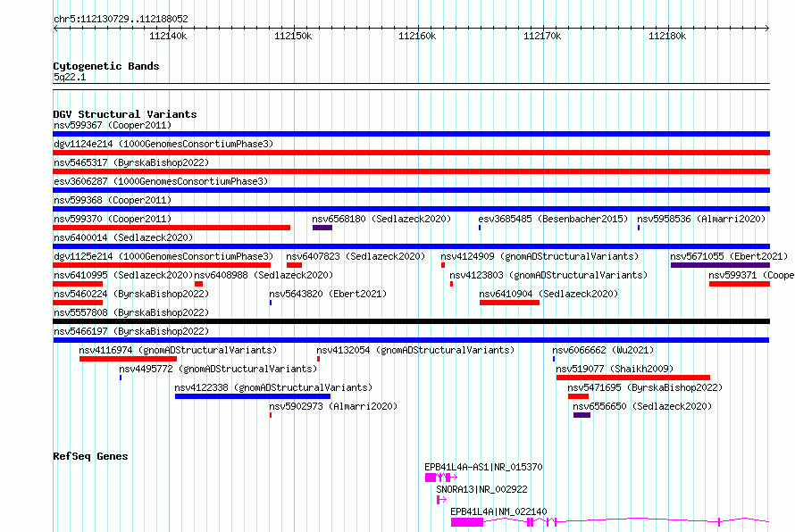Click the DGV Structural Variants track title
Viewport: 795px width, 532px height.
click(x=125, y=114)
